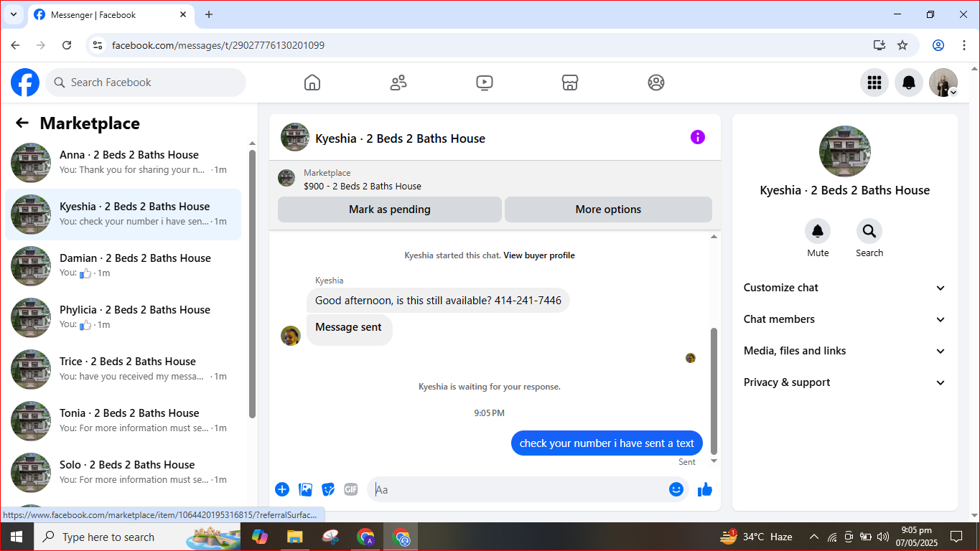Go to Home feed icon

coord(312,83)
